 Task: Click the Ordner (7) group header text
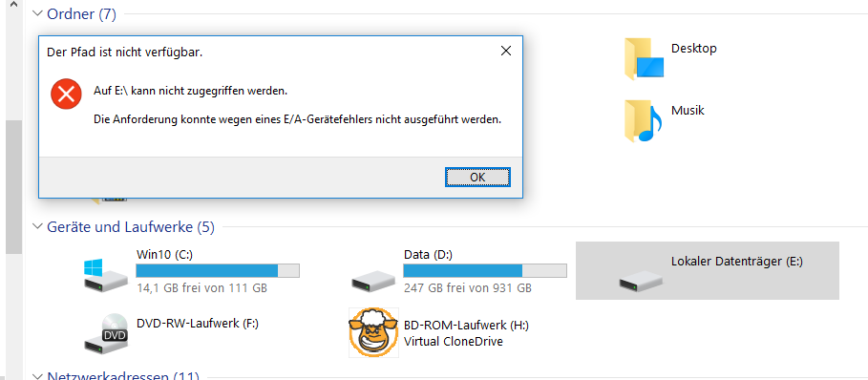81,14
